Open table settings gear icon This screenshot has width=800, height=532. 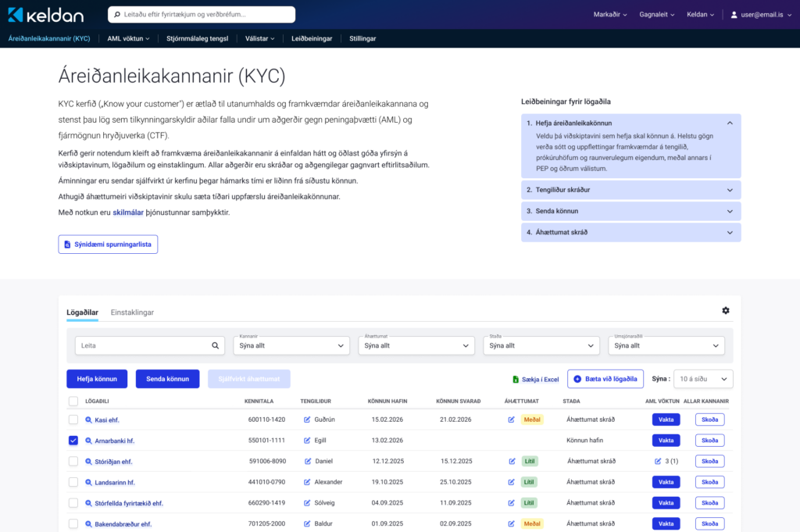(726, 311)
